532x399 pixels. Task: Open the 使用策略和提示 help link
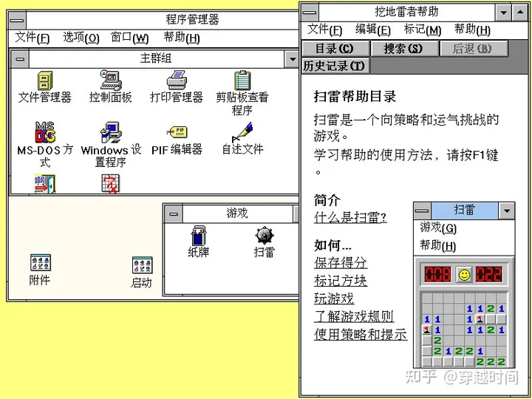pyautogui.click(x=361, y=335)
